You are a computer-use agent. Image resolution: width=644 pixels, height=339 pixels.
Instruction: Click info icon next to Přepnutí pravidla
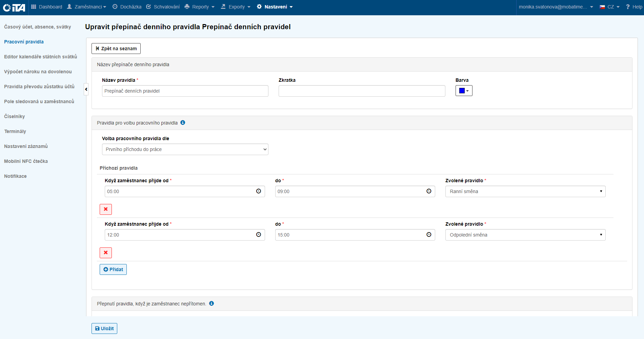tap(212, 303)
